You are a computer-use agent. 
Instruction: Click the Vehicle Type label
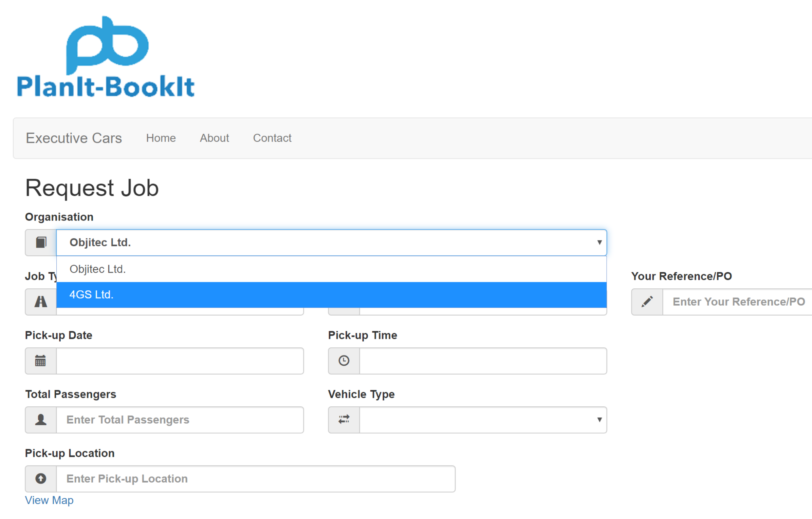coord(361,394)
